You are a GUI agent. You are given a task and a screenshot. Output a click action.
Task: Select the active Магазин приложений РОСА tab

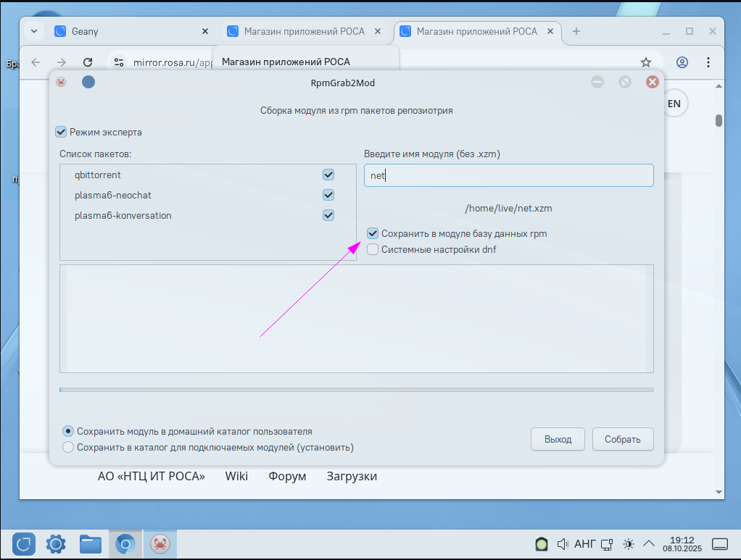(477, 32)
